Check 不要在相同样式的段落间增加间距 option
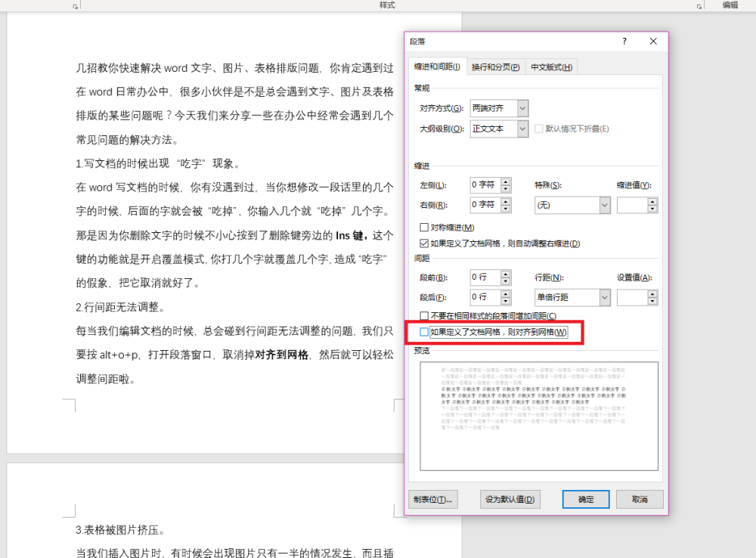 click(x=424, y=315)
